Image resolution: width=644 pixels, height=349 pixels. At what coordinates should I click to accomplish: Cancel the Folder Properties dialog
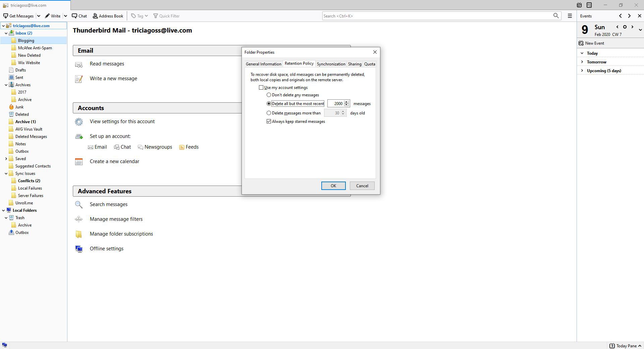pos(362,186)
